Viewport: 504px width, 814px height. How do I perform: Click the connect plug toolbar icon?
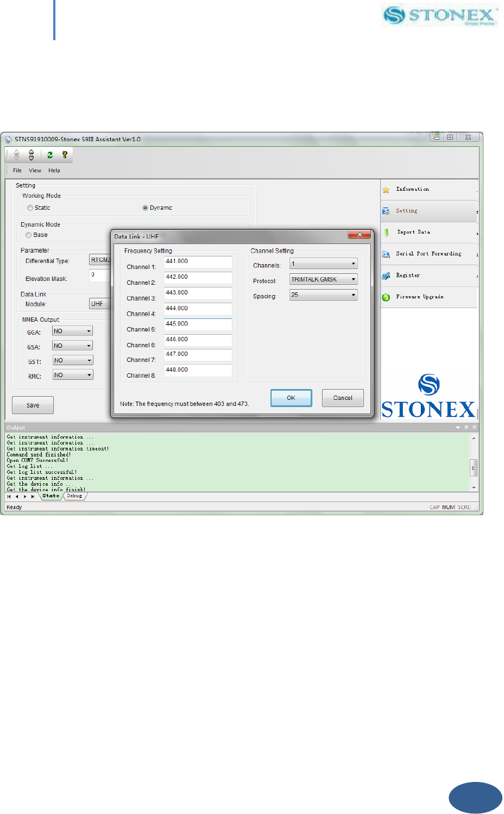click(31, 155)
